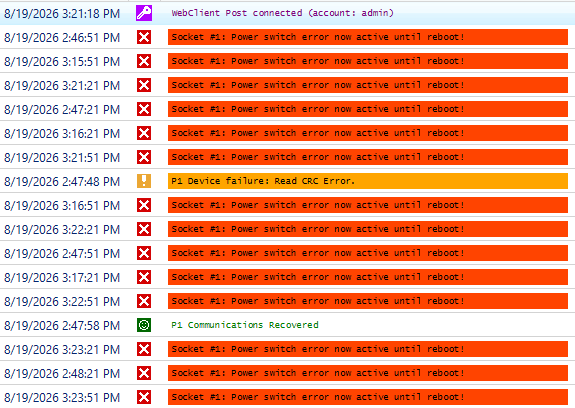Viewport: 575px width, 408px height.
Task: Select the power switch error message at 2:47:51 PM
Action: click(x=368, y=253)
